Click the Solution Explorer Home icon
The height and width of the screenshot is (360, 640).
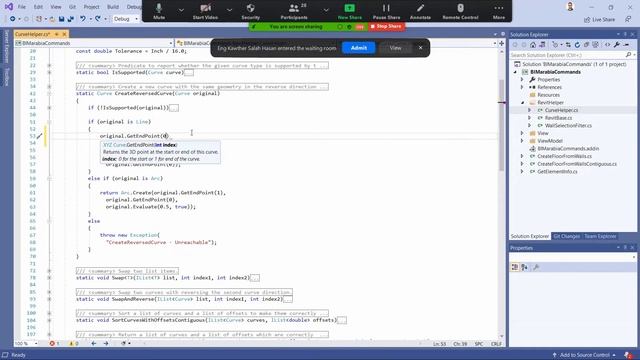[x=533, y=45]
